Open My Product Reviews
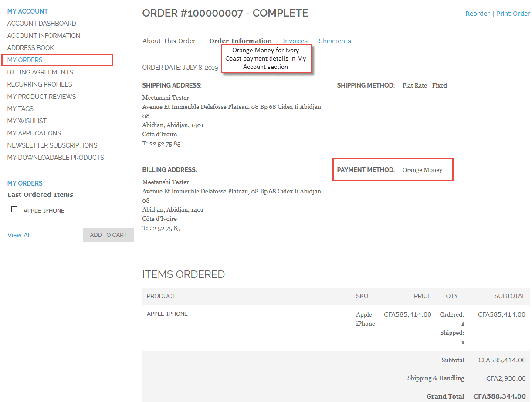 41,96
